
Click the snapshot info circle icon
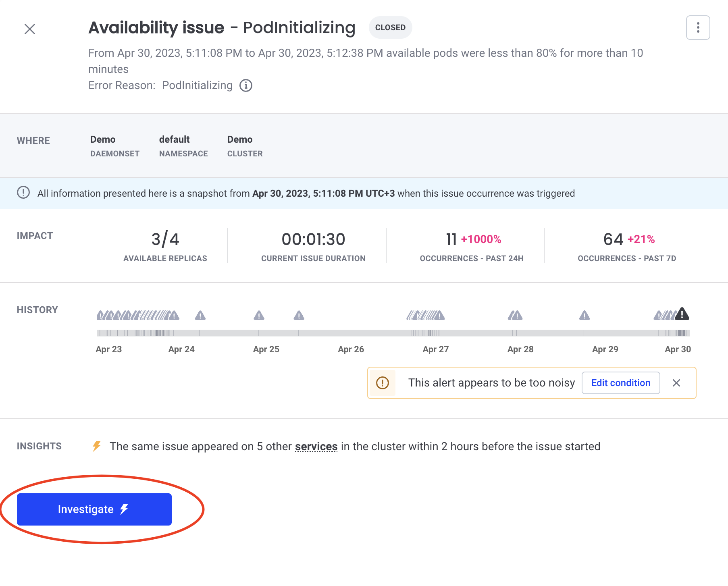pos(23,193)
